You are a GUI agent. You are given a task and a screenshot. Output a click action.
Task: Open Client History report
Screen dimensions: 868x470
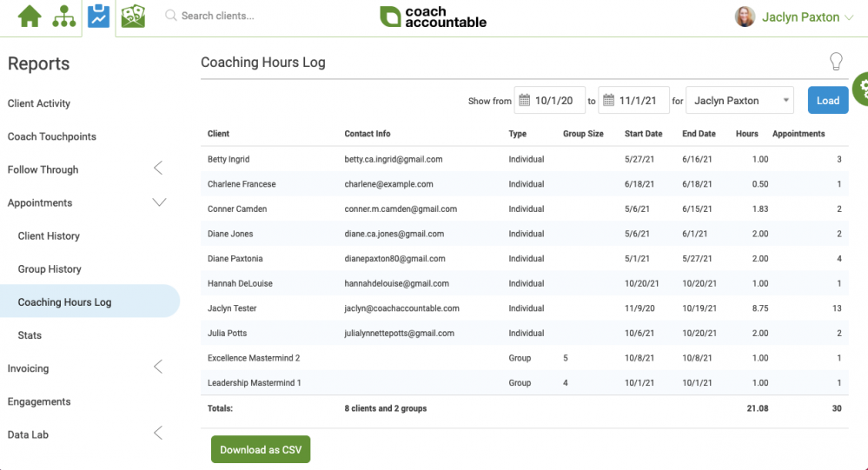49,235
